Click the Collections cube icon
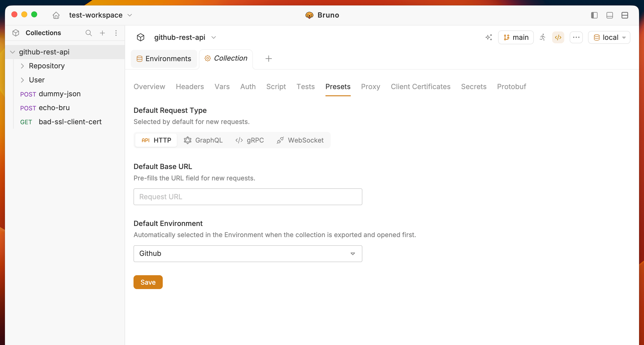 16,33
